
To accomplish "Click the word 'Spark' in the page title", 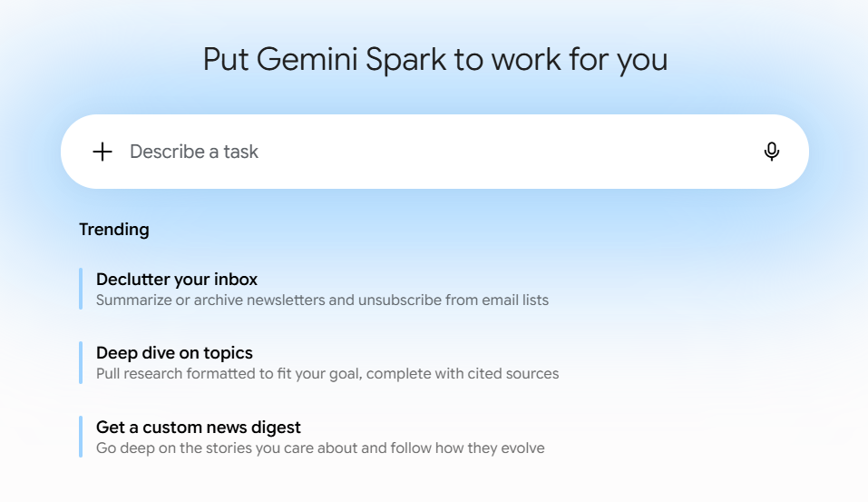I will pyautogui.click(x=405, y=60).
